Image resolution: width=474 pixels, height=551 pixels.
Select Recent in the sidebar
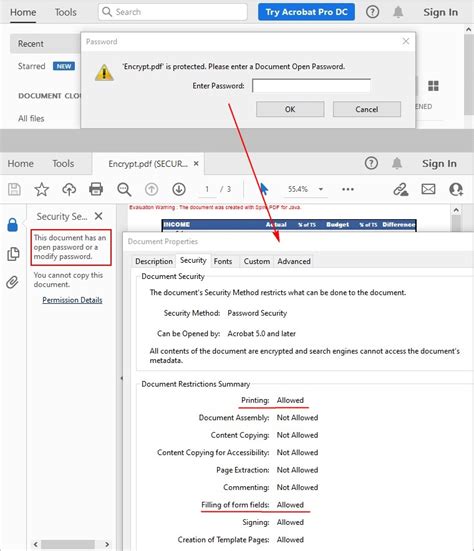click(x=45, y=44)
